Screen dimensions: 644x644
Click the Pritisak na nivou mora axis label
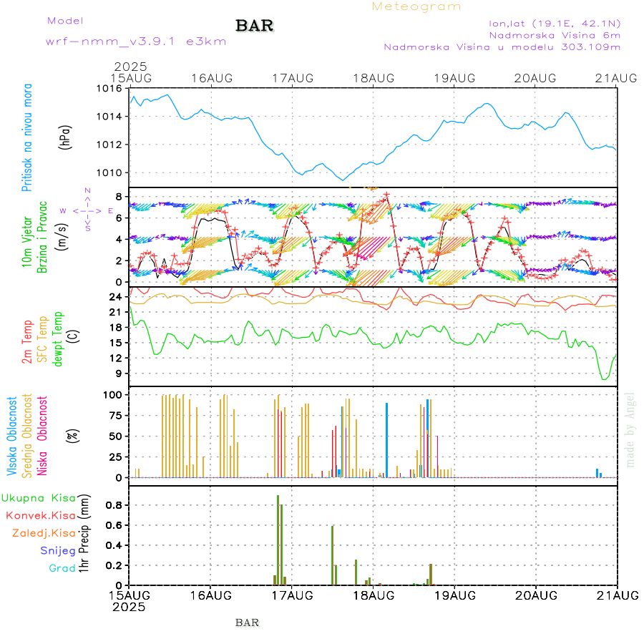tap(27, 137)
